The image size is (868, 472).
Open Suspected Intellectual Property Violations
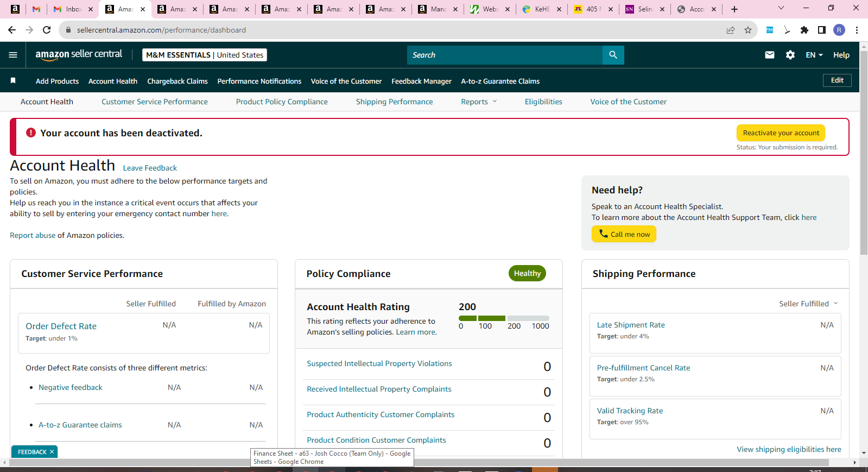click(379, 363)
